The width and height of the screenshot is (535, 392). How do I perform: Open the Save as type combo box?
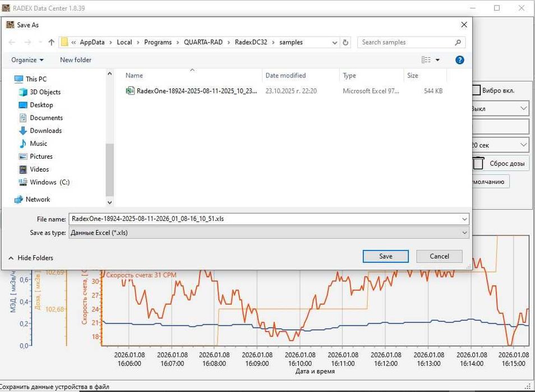(x=269, y=233)
